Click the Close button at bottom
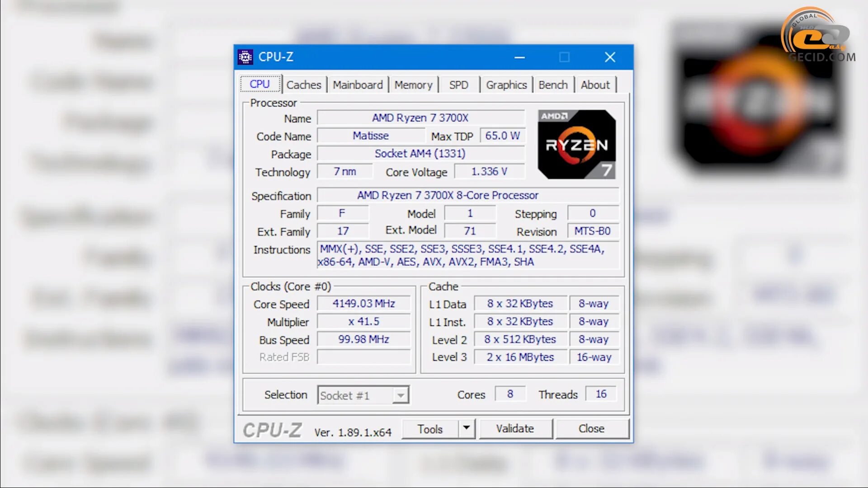The width and height of the screenshot is (868, 488). 591,428
